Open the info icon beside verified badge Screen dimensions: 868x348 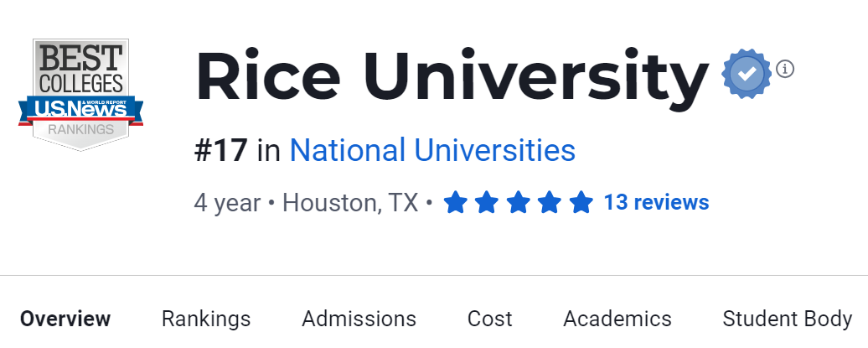pyautogui.click(x=785, y=69)
